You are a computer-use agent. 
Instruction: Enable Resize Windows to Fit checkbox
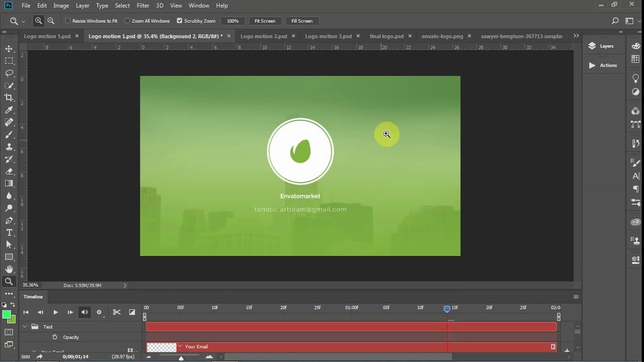coord(68,21)
